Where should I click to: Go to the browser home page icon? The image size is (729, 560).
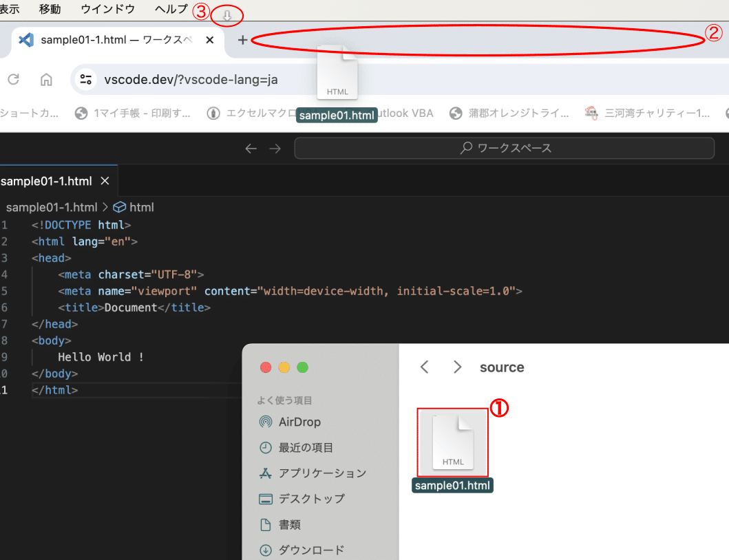(x=46, y=80)
